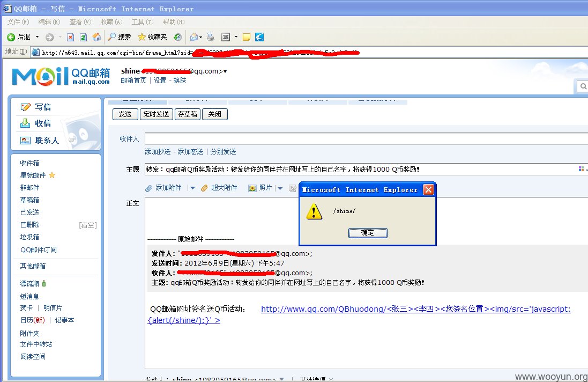Click 分别发送 send separately link
This screenshot has height=382, width=588.
point(223,152)
